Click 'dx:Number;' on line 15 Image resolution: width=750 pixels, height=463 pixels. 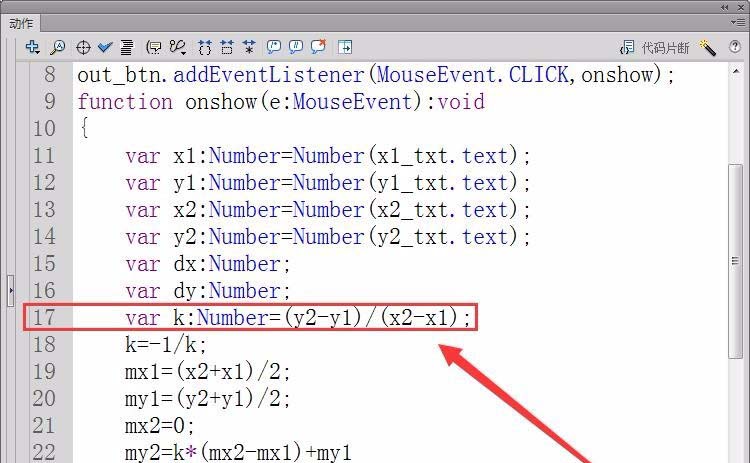coord(232,264)
